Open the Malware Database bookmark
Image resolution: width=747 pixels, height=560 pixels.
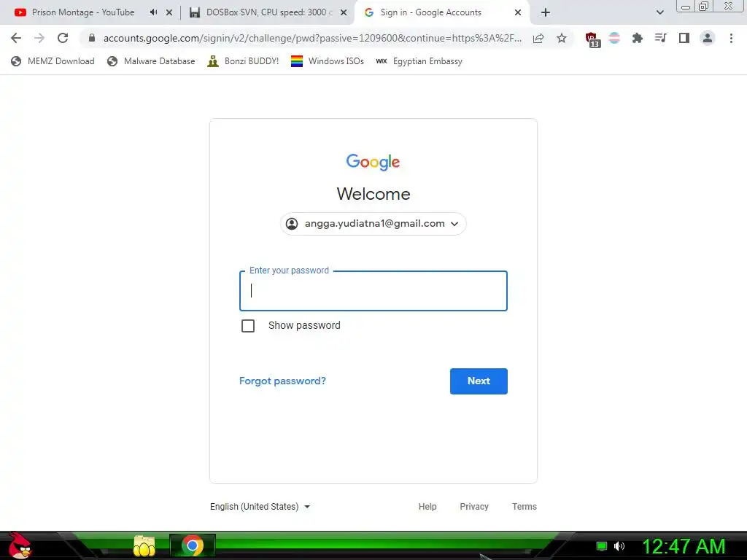pyautogui.click(x=152, y=61)
